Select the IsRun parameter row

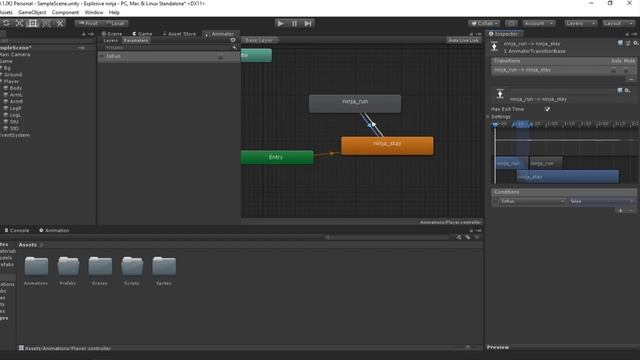point(168,56)
